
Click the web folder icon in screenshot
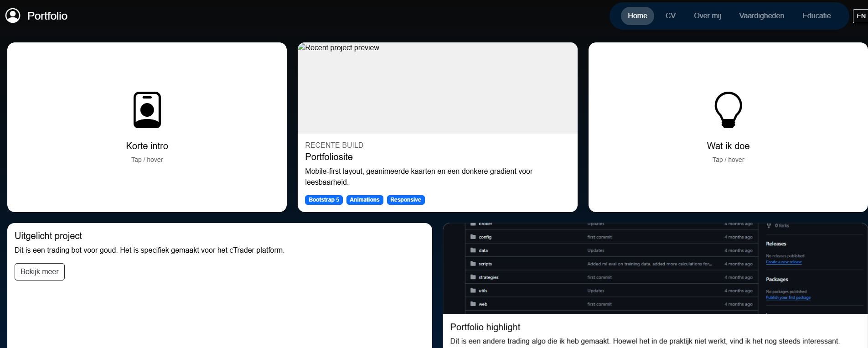coord(473,304)
